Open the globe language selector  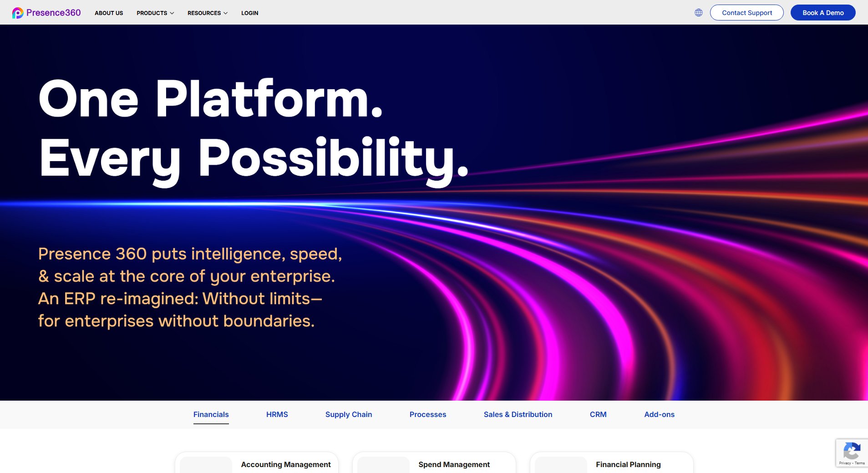pos(698,13)
